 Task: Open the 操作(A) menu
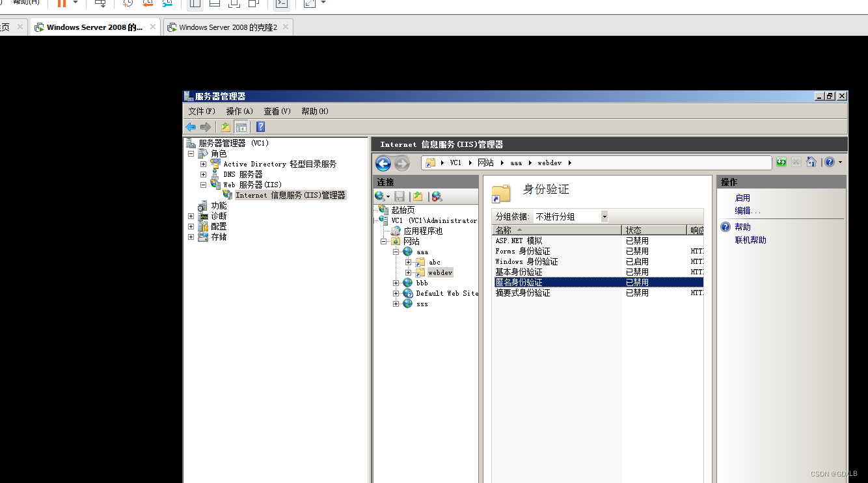tap(239, 111)
